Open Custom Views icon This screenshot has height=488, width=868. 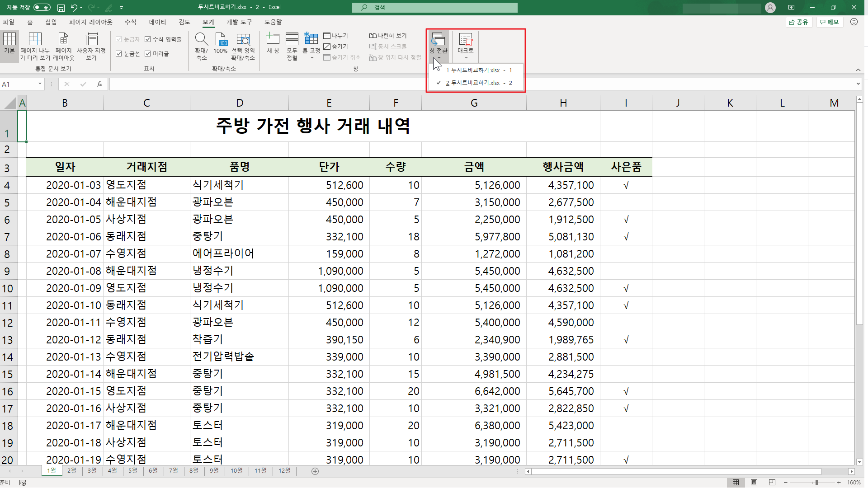(91, 39)
